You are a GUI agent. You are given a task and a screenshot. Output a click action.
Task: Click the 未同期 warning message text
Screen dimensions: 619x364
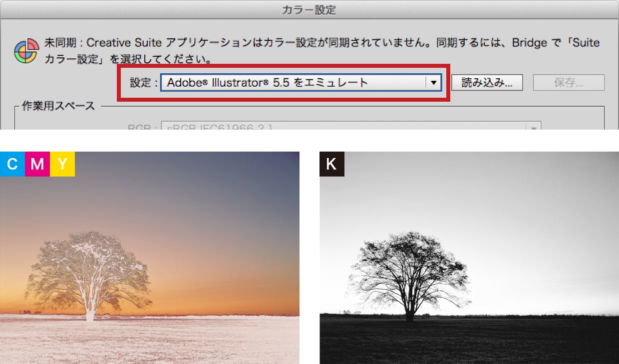319,43
